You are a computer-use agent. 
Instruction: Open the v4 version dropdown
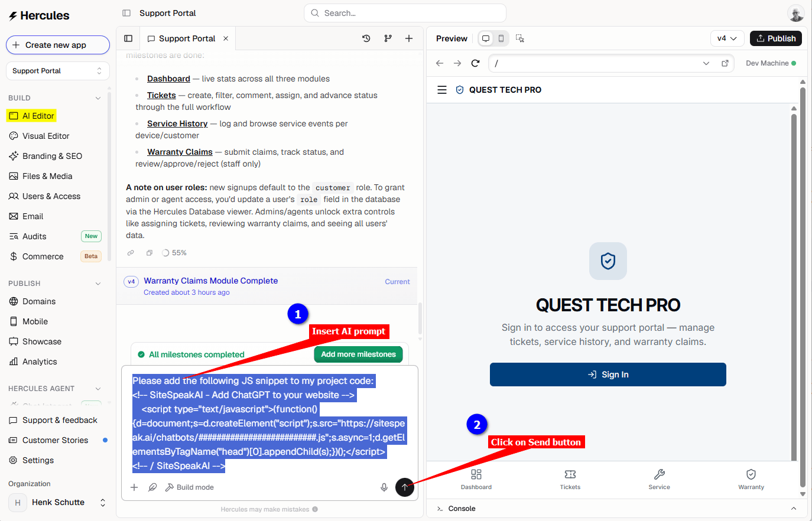[727, 38]
